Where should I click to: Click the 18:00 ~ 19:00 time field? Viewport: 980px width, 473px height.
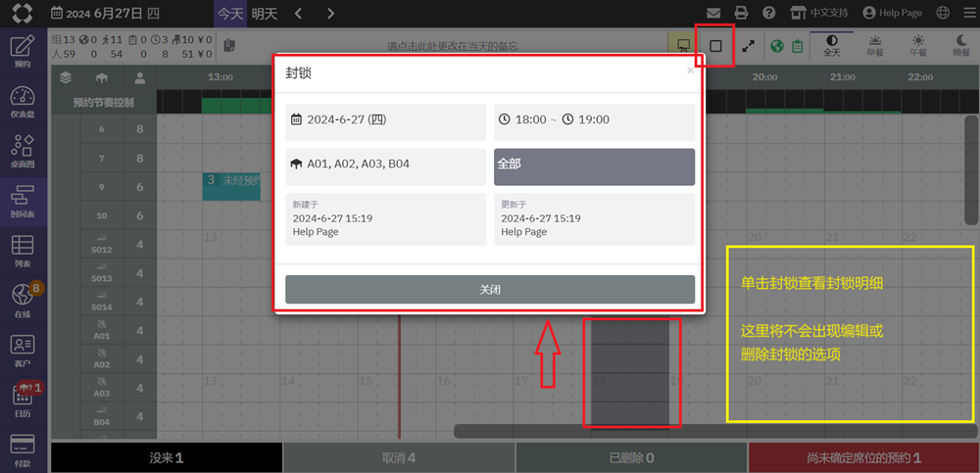click(x=595, y=121)
